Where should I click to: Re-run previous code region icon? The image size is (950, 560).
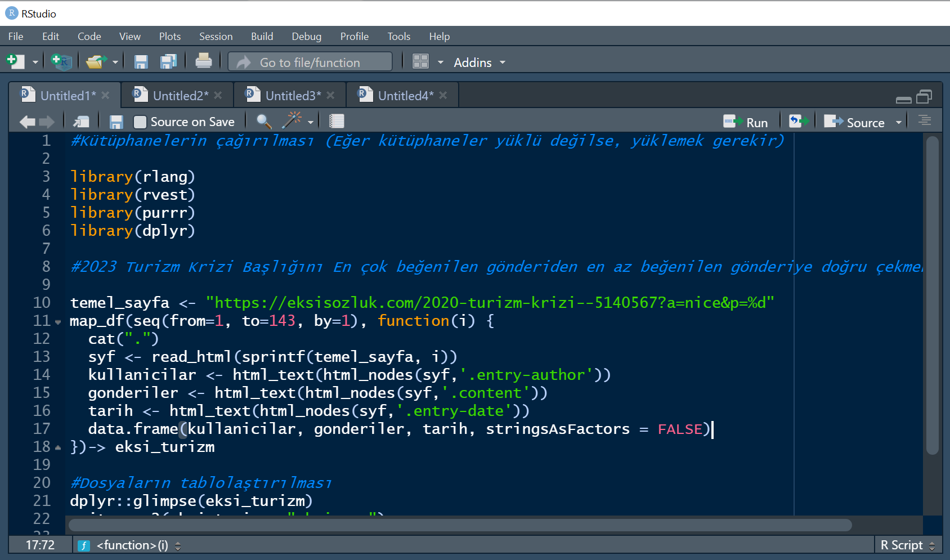point(798,122)
